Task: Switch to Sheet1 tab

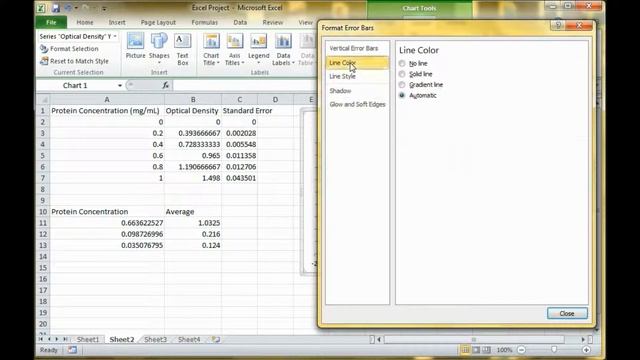Action: (x=88, y=339)
